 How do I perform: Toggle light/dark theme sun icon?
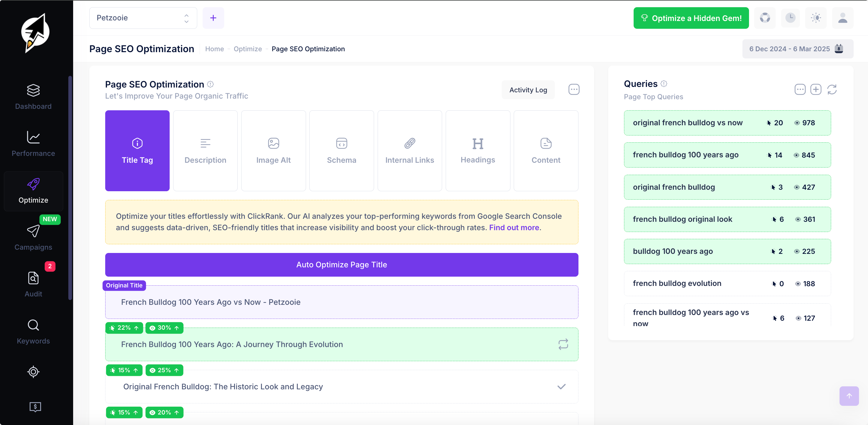(x=816, y=18)
